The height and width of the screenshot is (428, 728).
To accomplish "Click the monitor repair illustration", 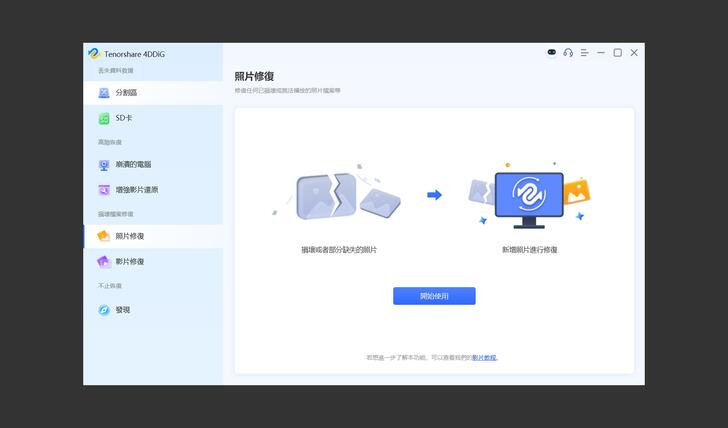I will 529,196.
